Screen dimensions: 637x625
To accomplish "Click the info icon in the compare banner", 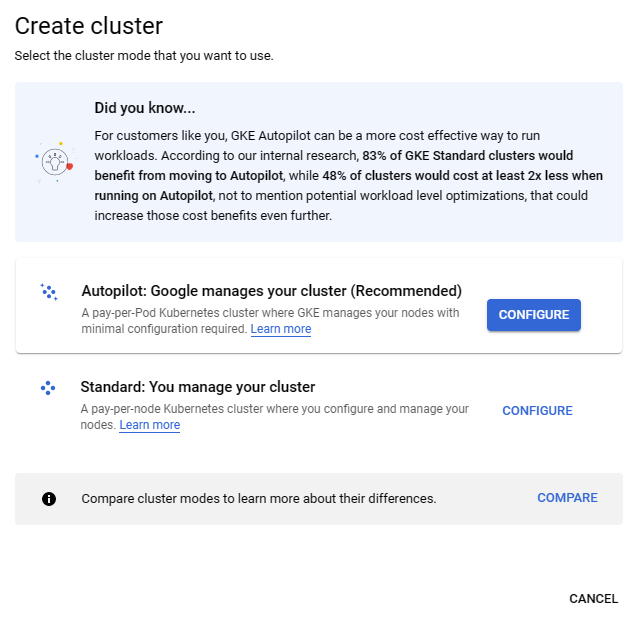I will [49, 498].
